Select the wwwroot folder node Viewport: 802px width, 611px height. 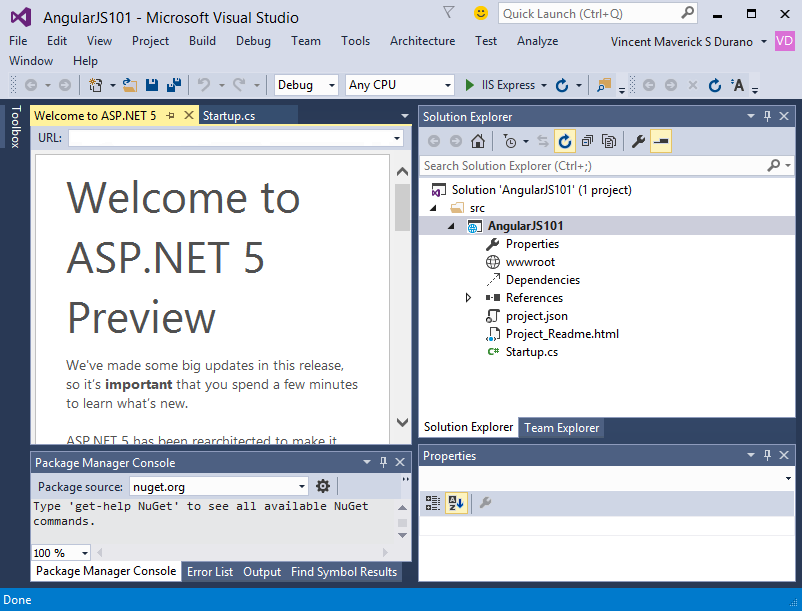530,262
